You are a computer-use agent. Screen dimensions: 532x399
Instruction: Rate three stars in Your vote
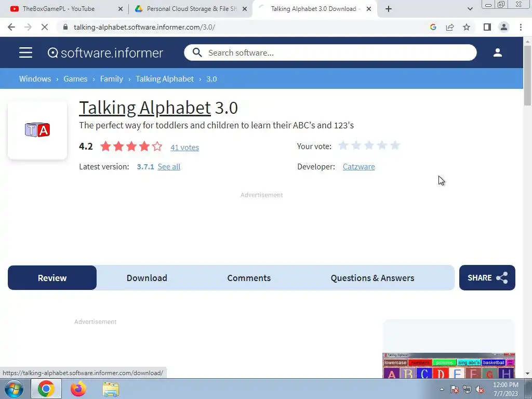pyautogui.click(x=369, y=145)
